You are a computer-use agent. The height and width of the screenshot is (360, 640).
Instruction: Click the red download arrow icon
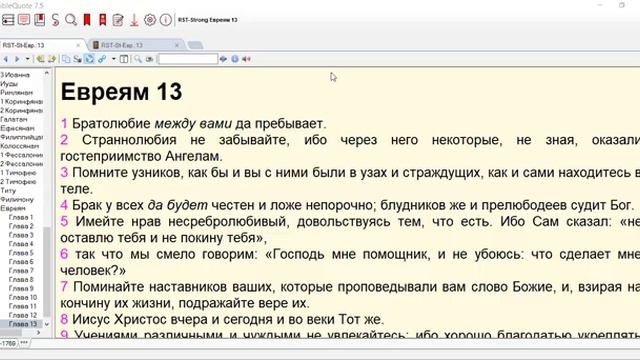(134, 20)
